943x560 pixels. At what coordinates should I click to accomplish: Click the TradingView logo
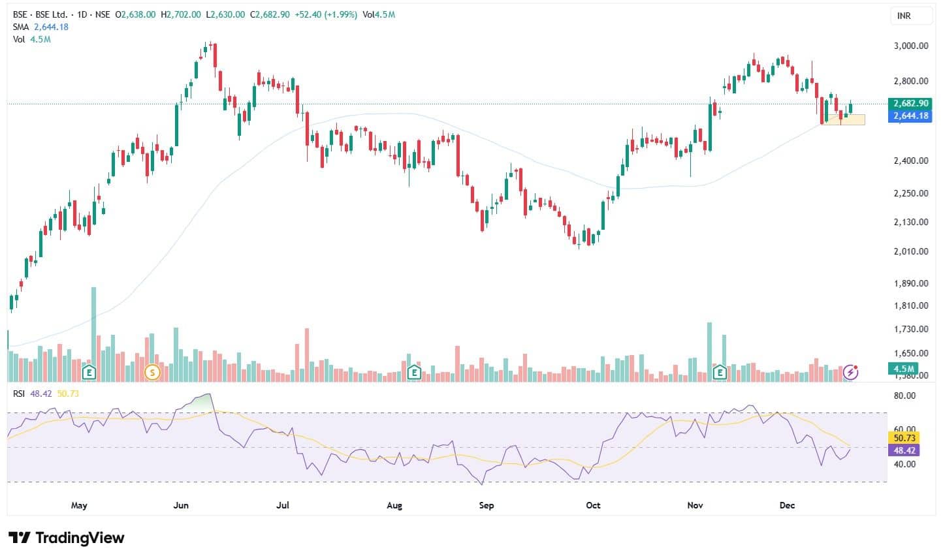tap(66, 538)
